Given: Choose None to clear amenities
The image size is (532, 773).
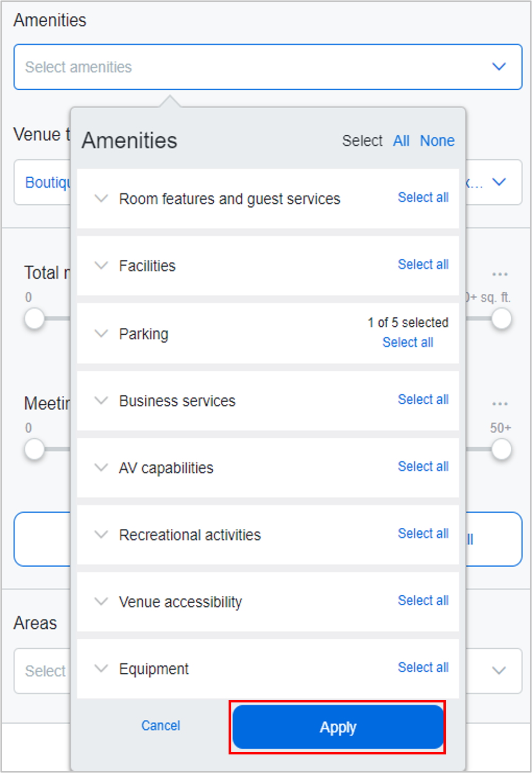Looking at the screenshot, I should coord(437,141).
